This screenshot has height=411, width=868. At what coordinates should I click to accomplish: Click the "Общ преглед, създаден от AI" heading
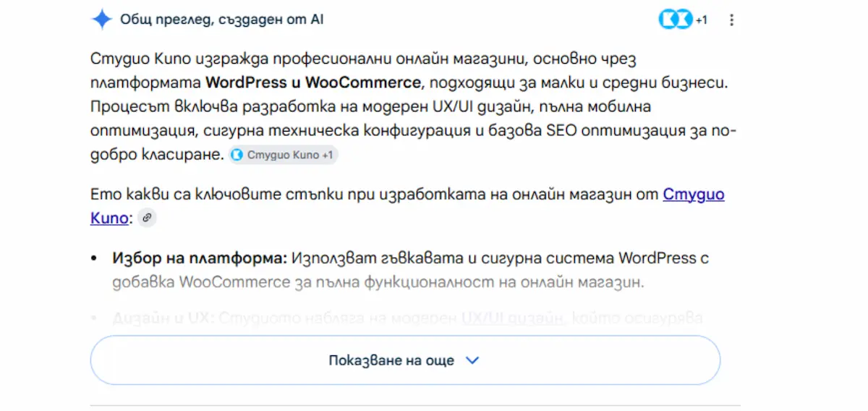(x=221, y=20)
